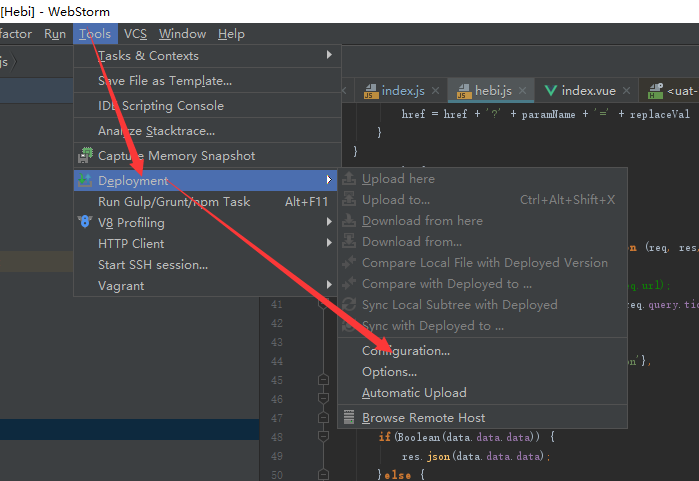Open the Window menu

(x=182, y=34)
